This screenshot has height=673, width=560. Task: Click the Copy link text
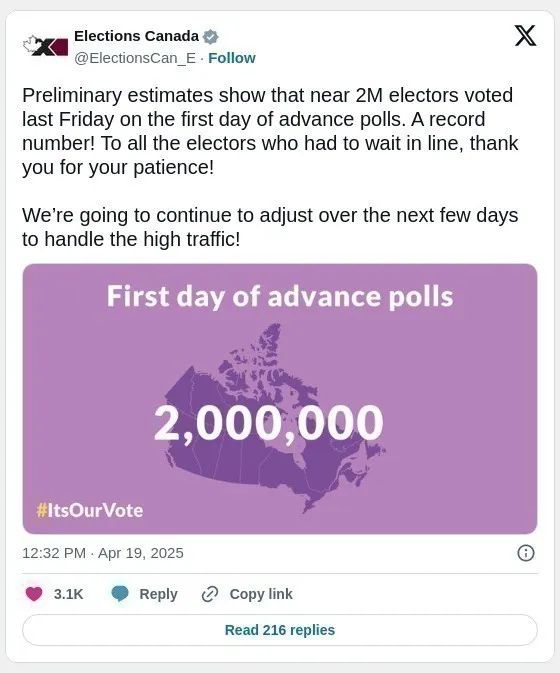click(x=261, y=594)
